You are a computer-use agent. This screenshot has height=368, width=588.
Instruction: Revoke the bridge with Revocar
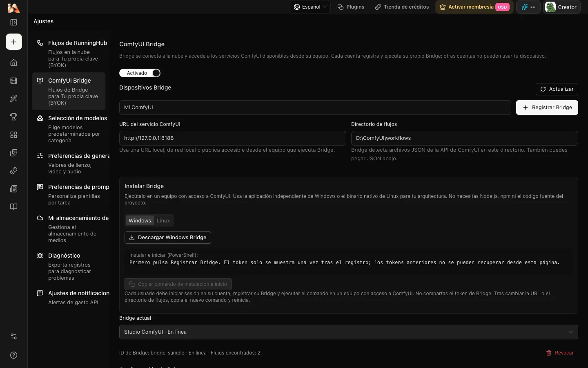pos(560,353)
